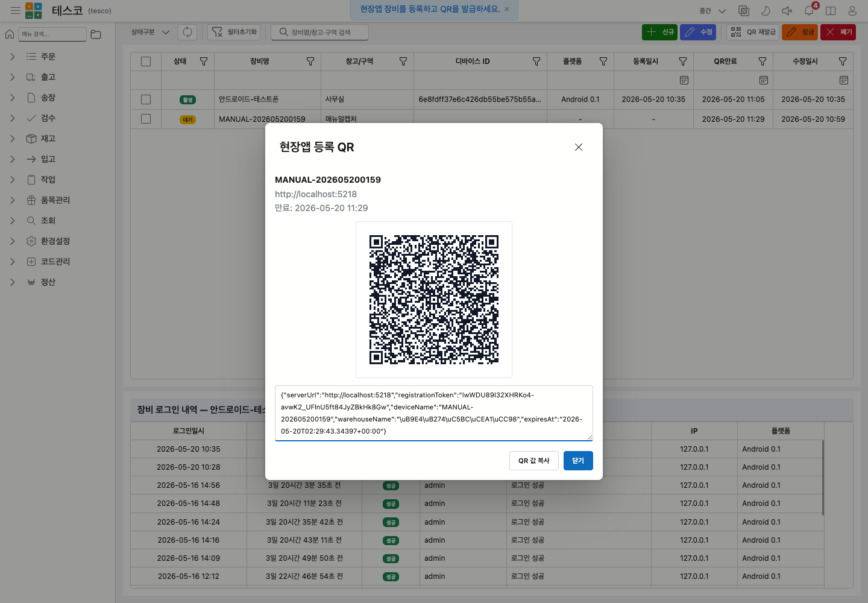The height and width of the screenshot is (603, 868).
Task: Click the QR 재발급 button
Action: pos(753,32)
